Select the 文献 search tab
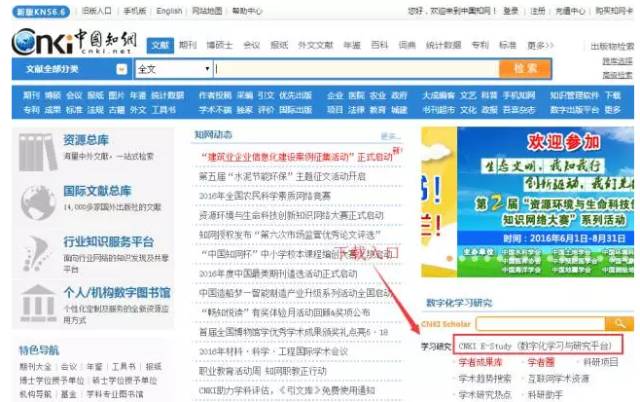This screenshot has width=640, height=402. [x=160, y=45]
